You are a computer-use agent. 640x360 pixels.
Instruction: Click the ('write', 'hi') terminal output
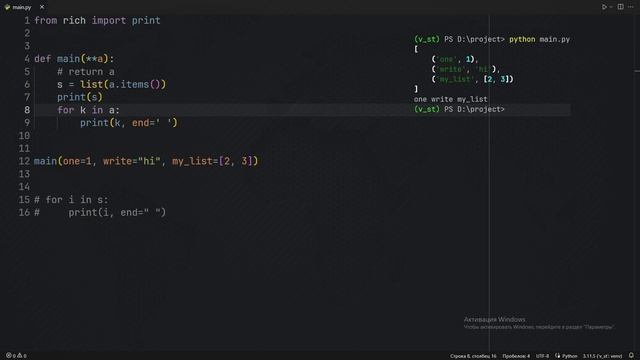point(465,69)
